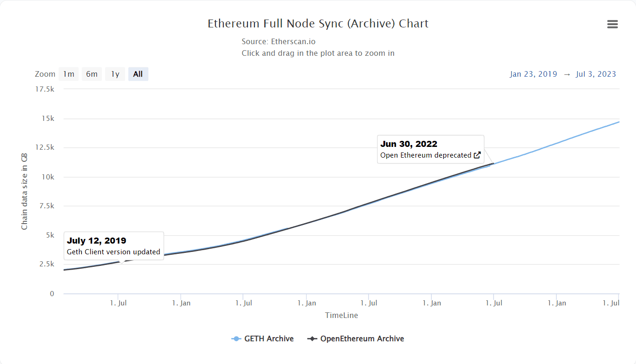Select the 6m zoom option
636x364 pixels.
point(92,74)
